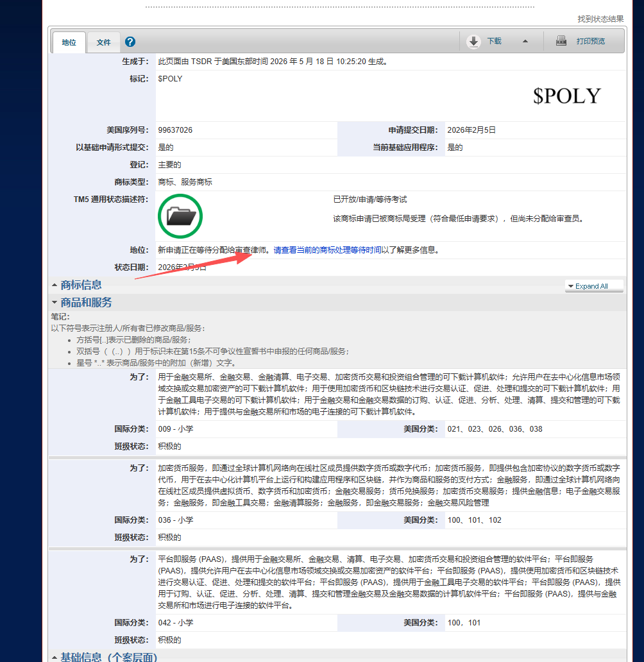Screen dimensions: 644x662
Task: Click US classes 021、023、026、036、038
Action: click(x=495, y=429)
